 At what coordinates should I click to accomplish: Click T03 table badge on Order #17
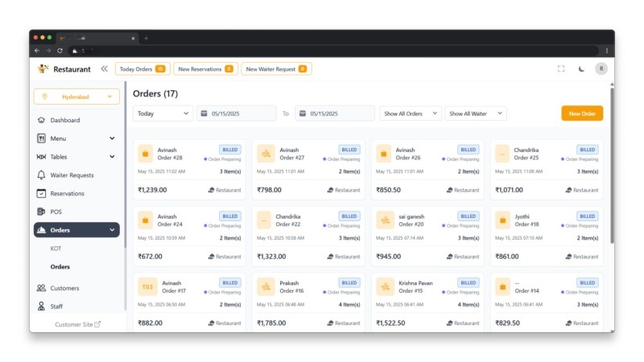[147, 287]
